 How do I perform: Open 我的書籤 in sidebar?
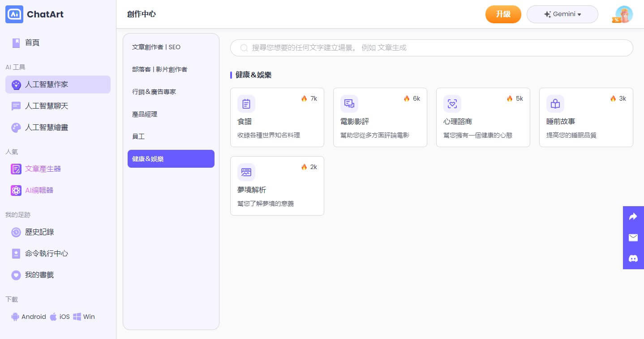click(x=58, y=275)
